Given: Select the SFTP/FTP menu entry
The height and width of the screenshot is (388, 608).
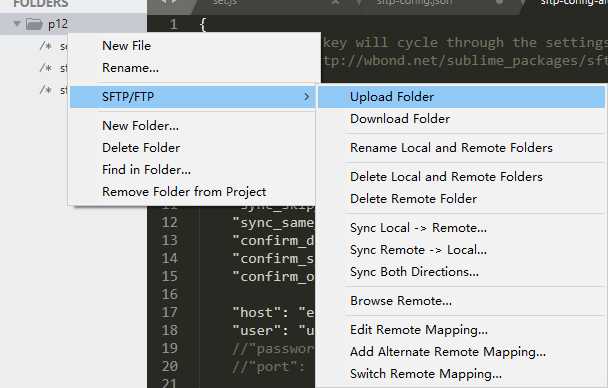Looking at the screenshot, I should pos(193,97).
